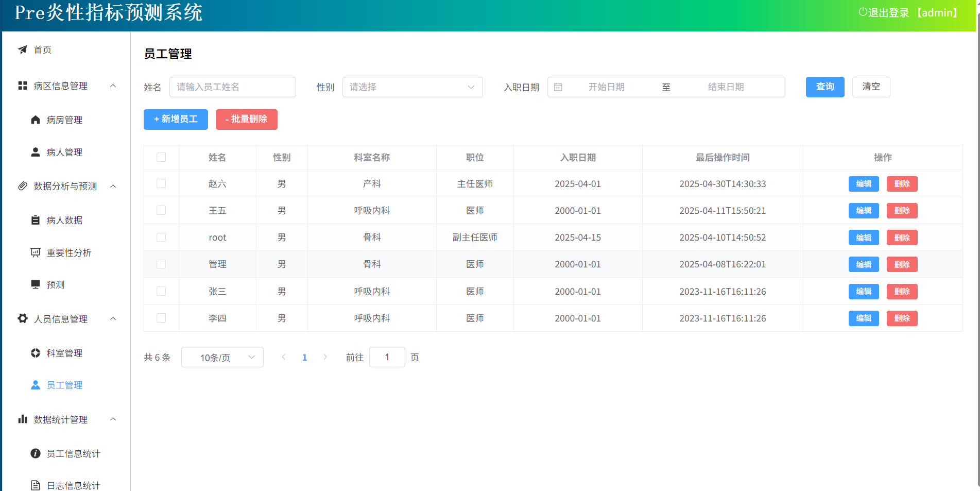Click the house icon for 病房管理
The height and width of the screenshot is (491, 980).
[x=36, y=120]
